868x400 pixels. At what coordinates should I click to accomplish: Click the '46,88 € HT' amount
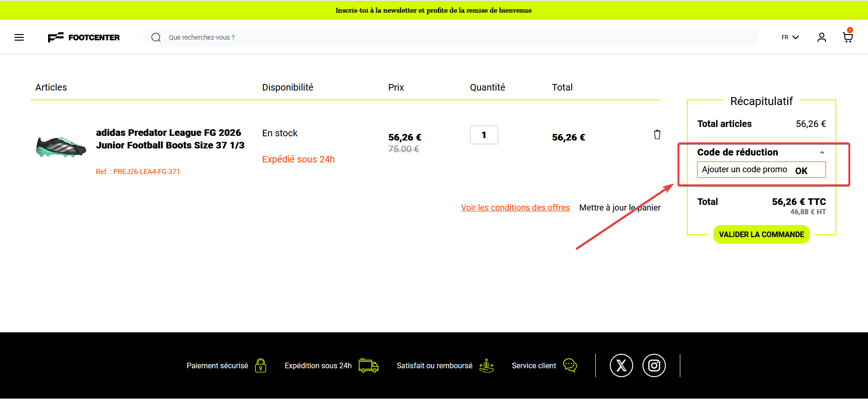[808, 212]
